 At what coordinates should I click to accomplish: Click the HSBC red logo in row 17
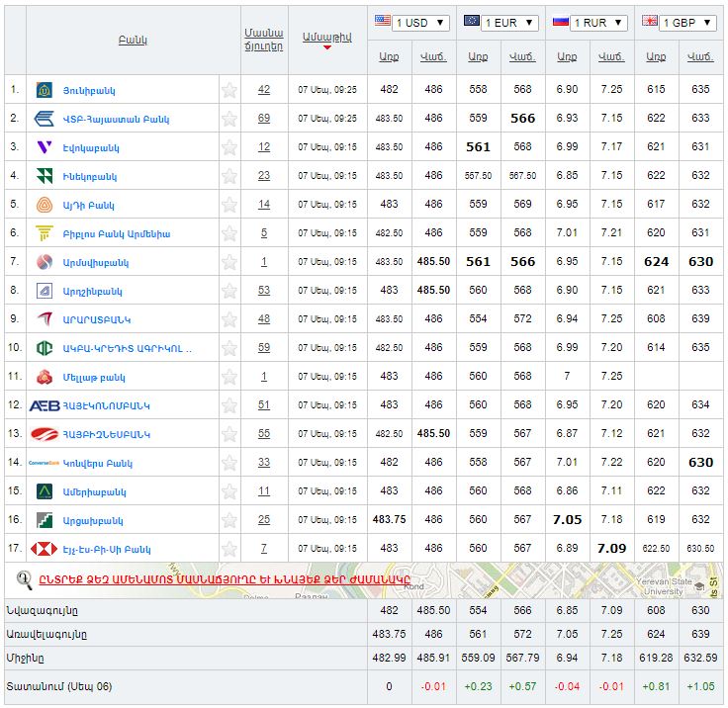[x=44, y=549]
